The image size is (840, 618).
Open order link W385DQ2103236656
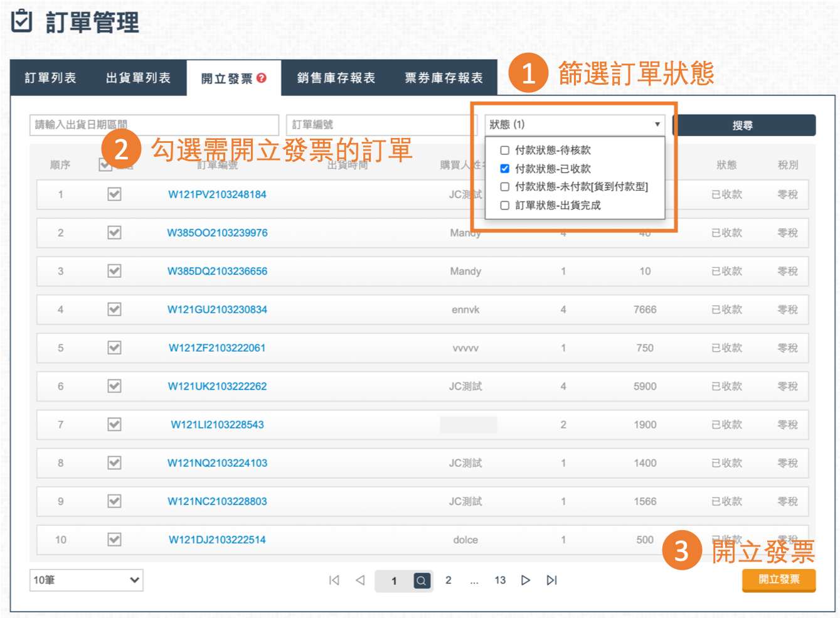coord(217,271)
